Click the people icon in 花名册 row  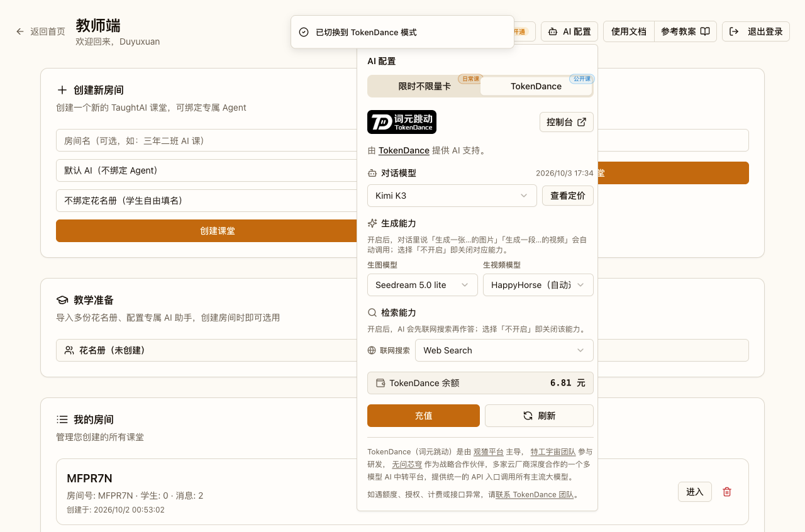pos(69,350)
